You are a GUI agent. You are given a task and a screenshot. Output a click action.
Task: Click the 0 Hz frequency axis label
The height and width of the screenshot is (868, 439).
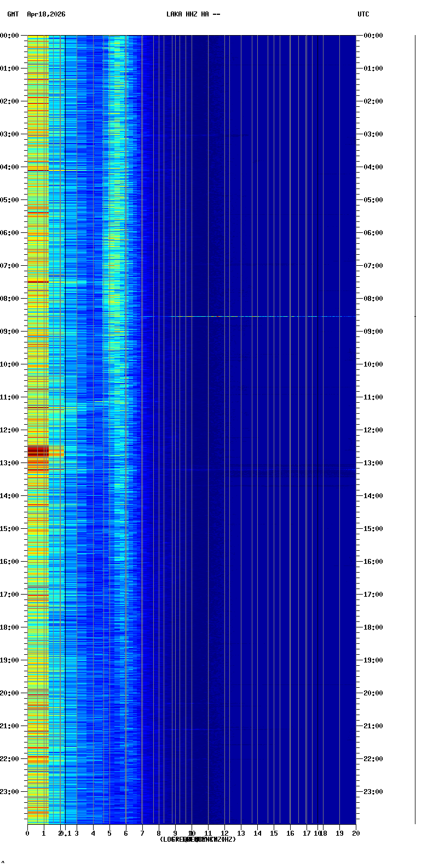27,833
